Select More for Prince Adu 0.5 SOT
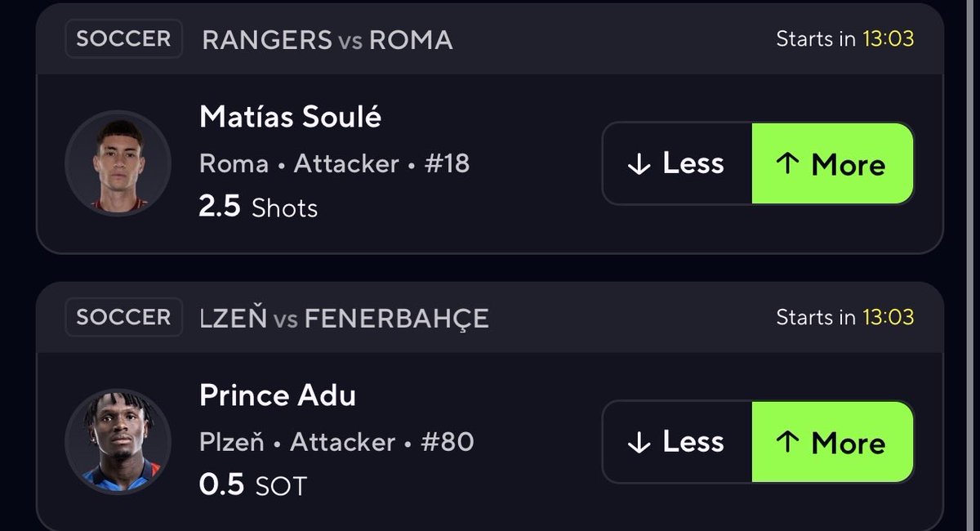Viewport: 980px width, 531px height. click(x=832, y=441)
